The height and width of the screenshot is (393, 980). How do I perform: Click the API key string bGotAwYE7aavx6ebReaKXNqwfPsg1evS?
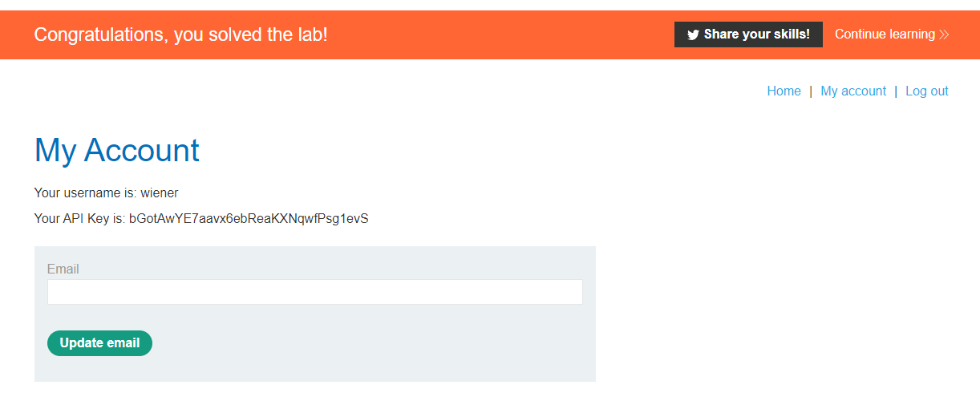pos(249,218)
